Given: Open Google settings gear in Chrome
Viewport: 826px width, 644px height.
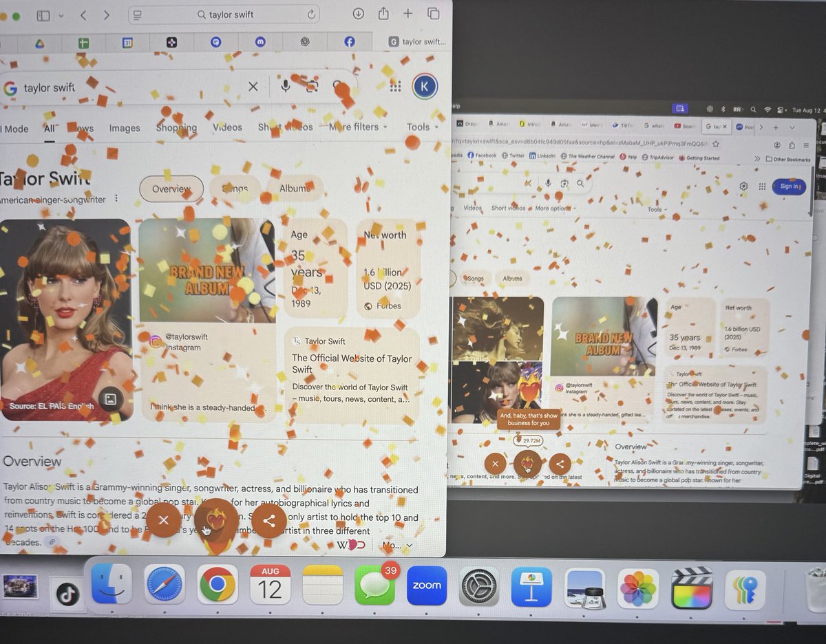Looking at the screenshot, I should (743, 186).
